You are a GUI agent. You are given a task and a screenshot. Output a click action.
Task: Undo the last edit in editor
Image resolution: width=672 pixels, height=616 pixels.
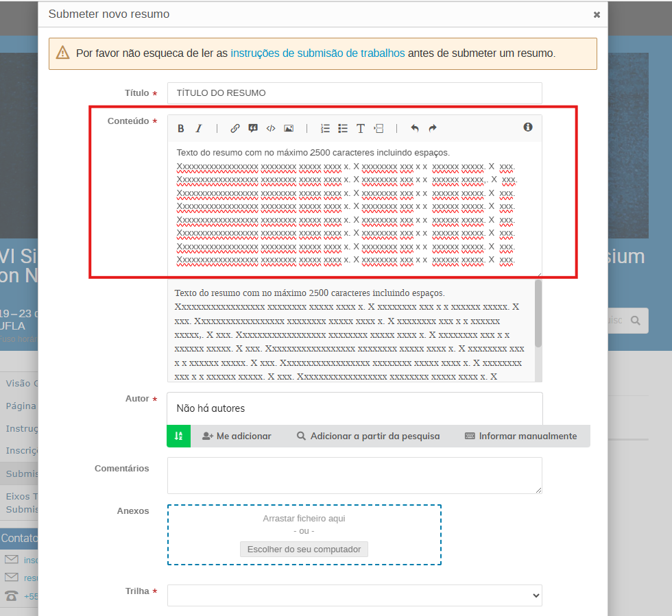[415, 128]
